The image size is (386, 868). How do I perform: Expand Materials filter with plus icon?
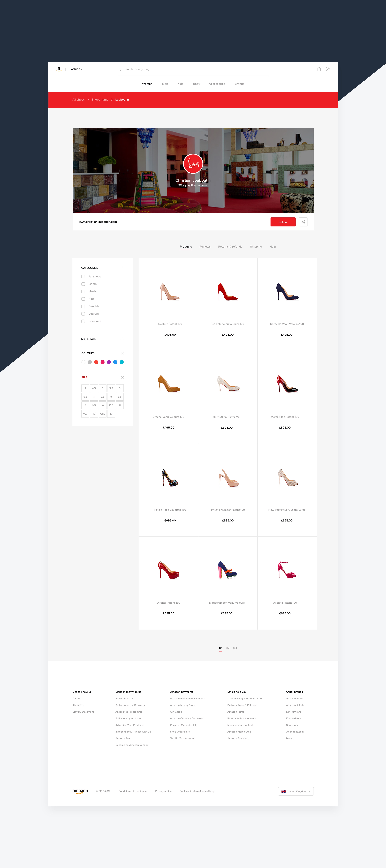[122, 339]
